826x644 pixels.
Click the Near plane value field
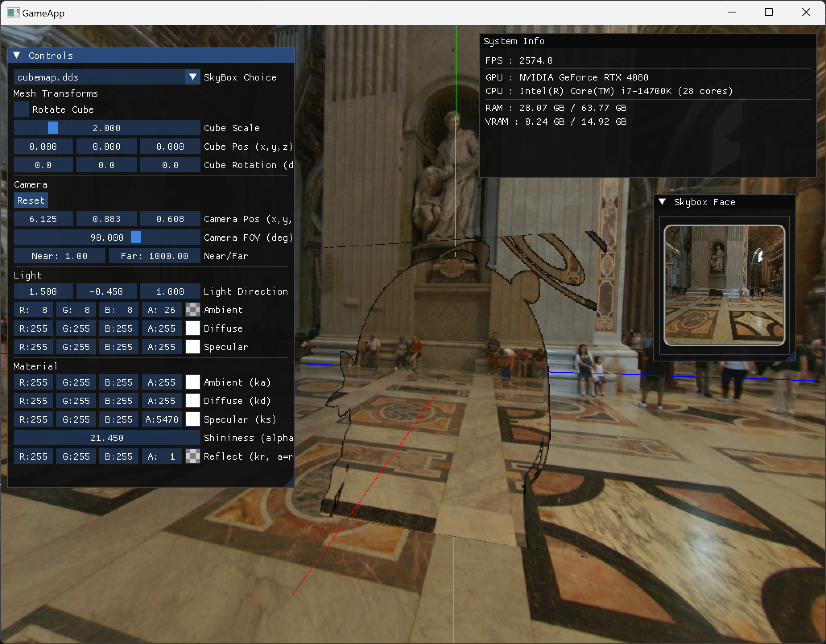[x=60, y=256]
